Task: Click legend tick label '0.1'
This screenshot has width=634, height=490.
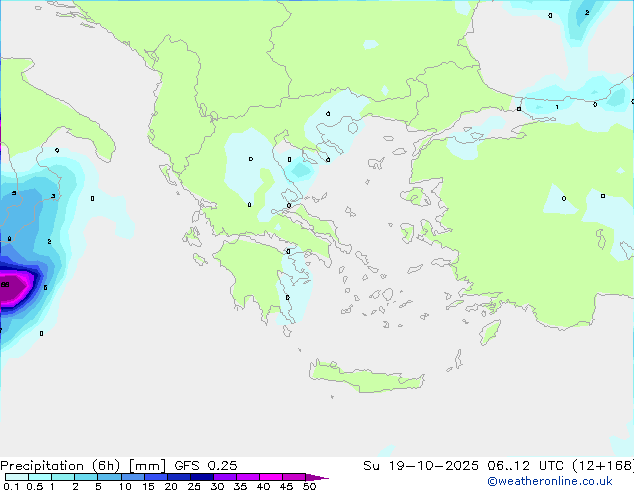Action: tap(11, 486)
